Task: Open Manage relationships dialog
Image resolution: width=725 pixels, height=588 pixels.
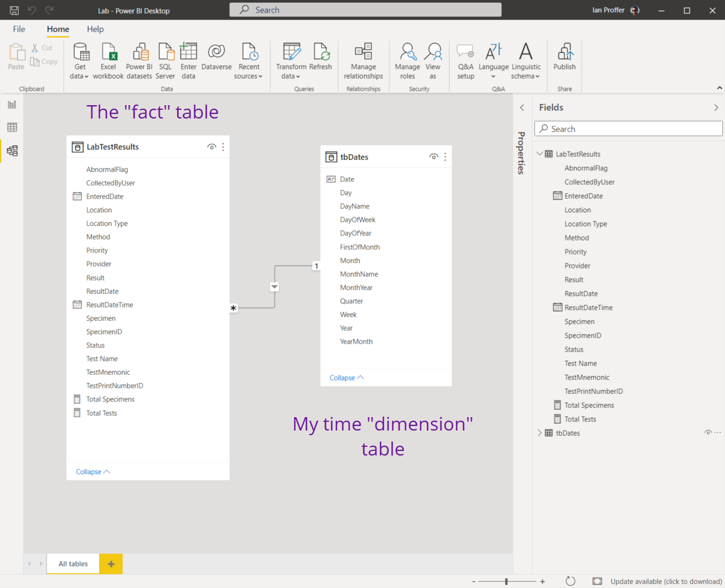Action: pos(364,61)
